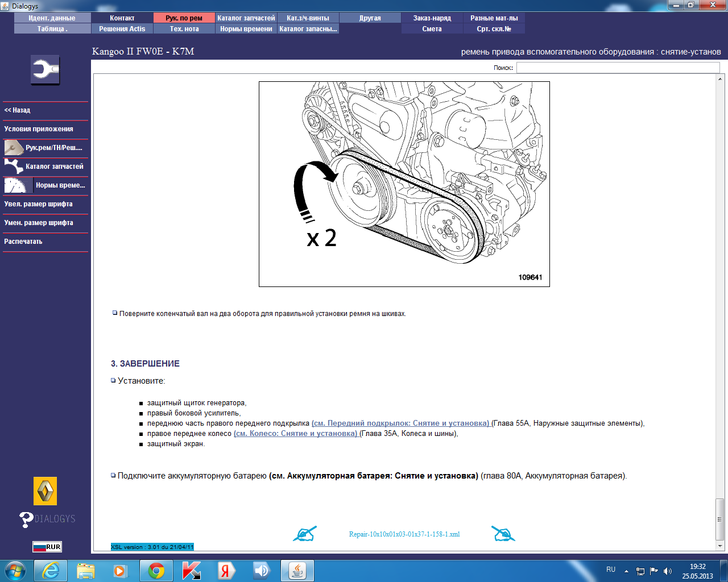Open speaker application in taskbar
Viewport: 728px width, 582px height.
pyautogui.click(x=262, y=571)
